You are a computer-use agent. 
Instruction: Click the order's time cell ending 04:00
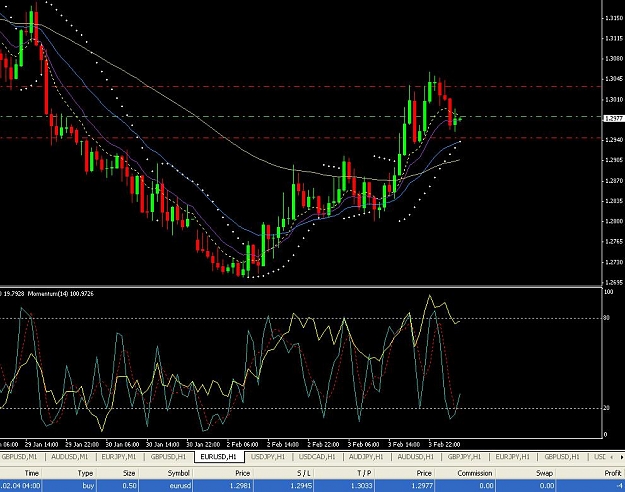[x=21, y=486]
